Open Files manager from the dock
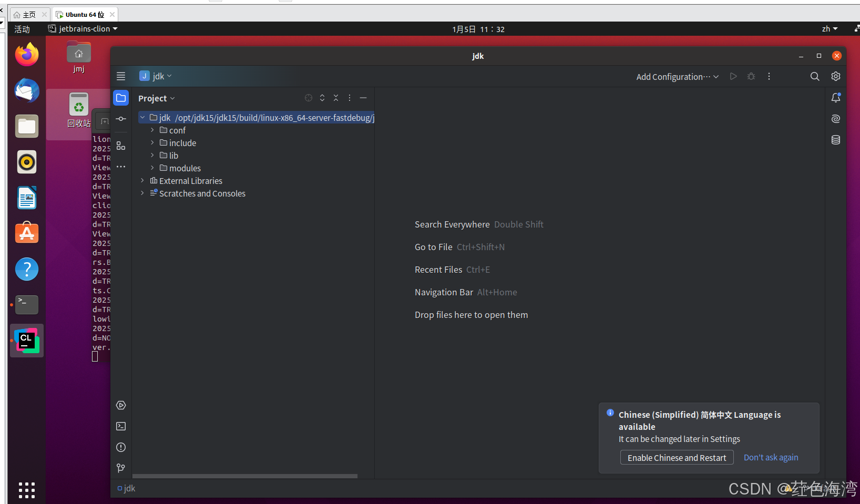860x504 pixels. click(27, 126)
